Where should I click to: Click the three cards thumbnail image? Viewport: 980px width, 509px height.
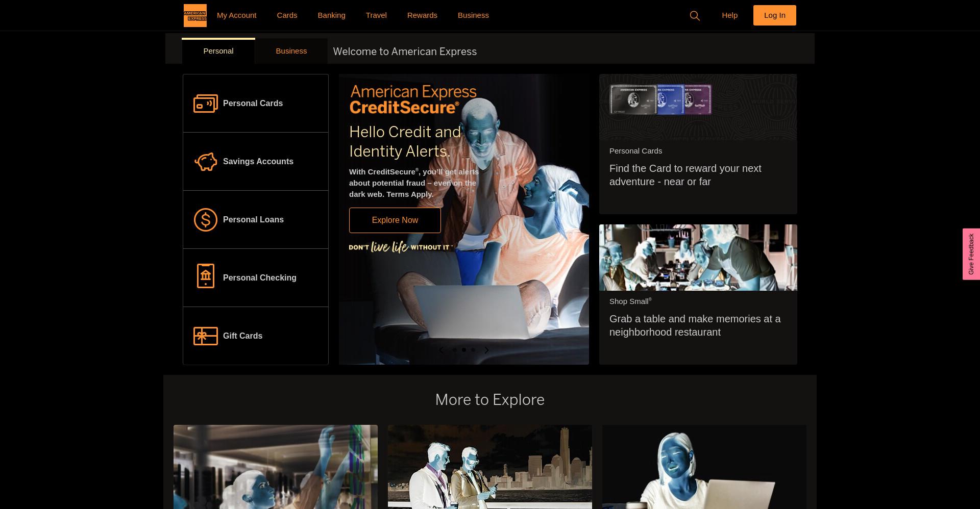pyautogui.click(x=660, y=99)
